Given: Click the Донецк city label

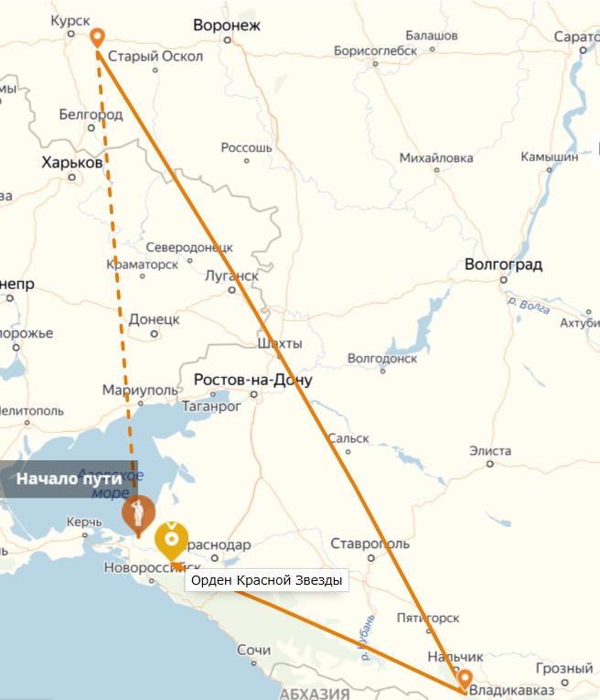Looking at the screenshot, I should [154, 319].
